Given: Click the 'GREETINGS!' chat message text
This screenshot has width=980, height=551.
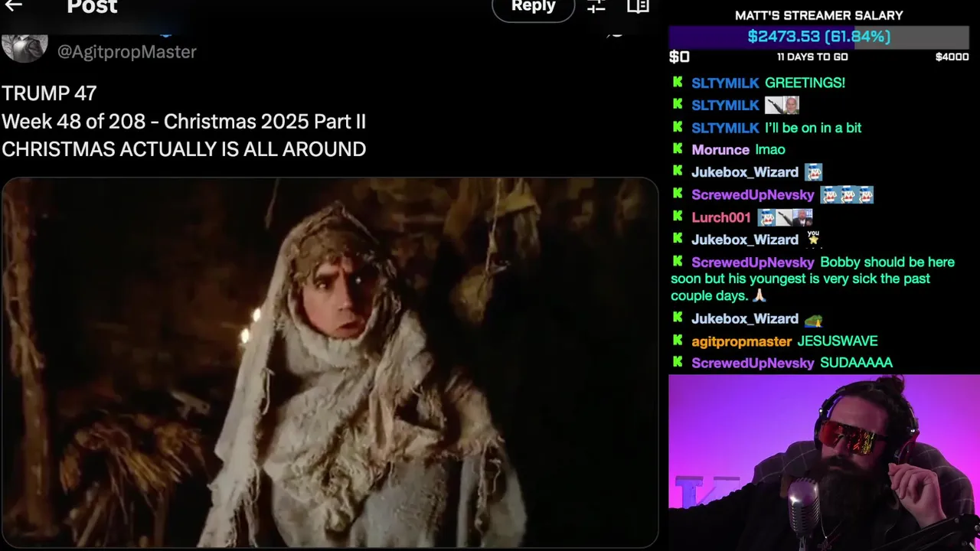Looking at the screenshot, I should (x=805, y=83).
